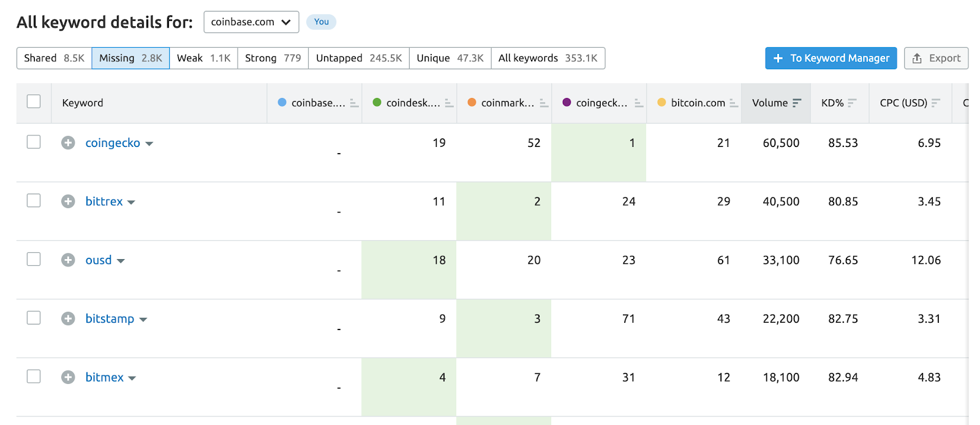The height and width of the screenshot is (425, 980).
Task: Sort by coindesk column icon
Action: (x=449, y=103)
